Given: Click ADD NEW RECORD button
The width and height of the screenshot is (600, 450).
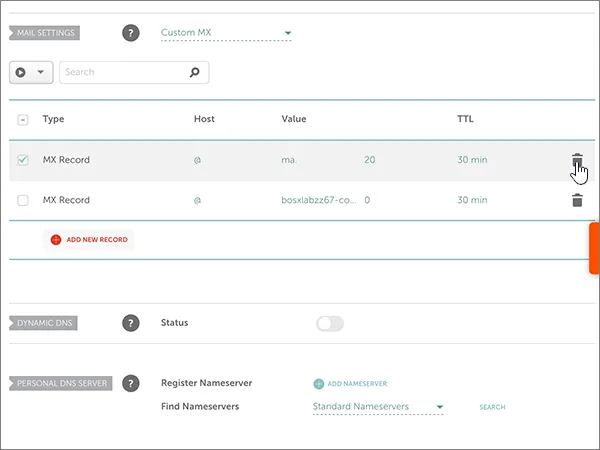Looking at the screenshot, I should 88,240.
